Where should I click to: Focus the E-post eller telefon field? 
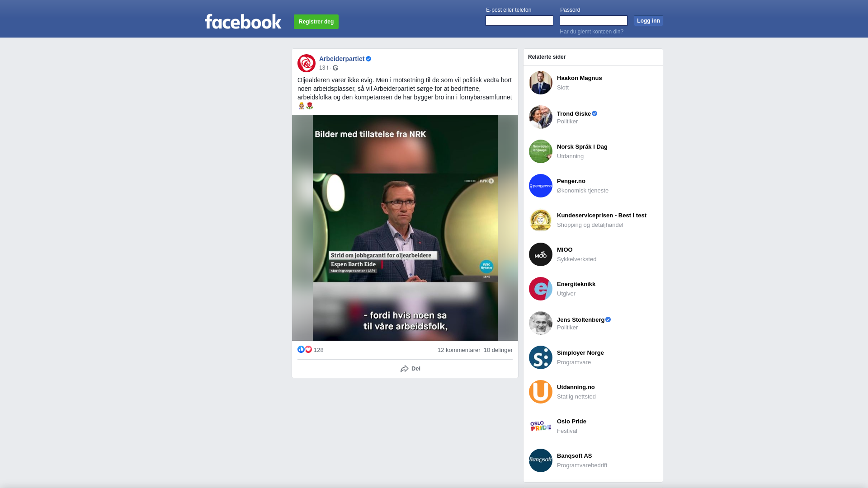pos(519,21)
